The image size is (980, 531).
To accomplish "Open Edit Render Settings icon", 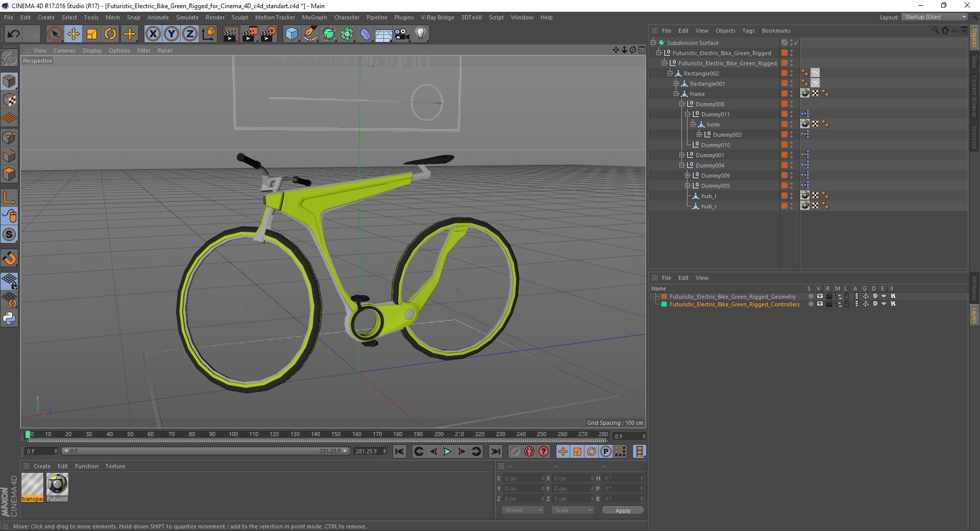I will click(x=268, y=34).
